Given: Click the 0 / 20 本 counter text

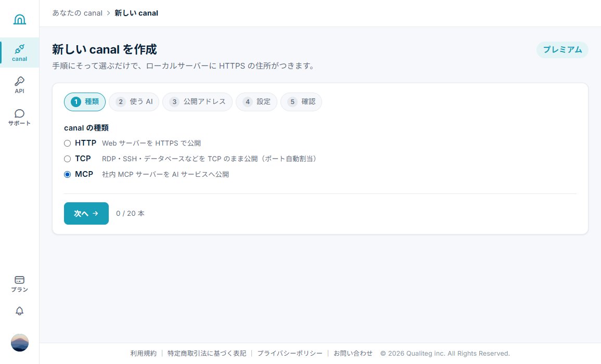Looking at the screenshot, I should [x=130, y=213].
